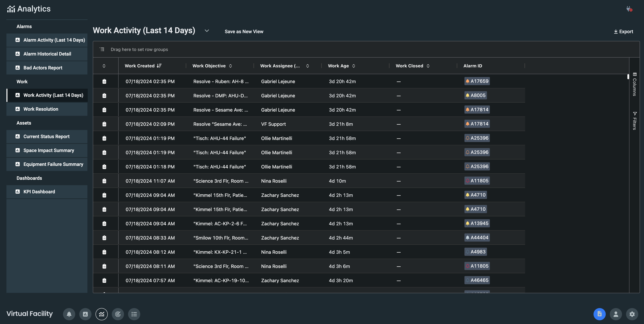Expand the Filters side panel
The width and height of the screenshot is (644, 324).
click(635, 121)
